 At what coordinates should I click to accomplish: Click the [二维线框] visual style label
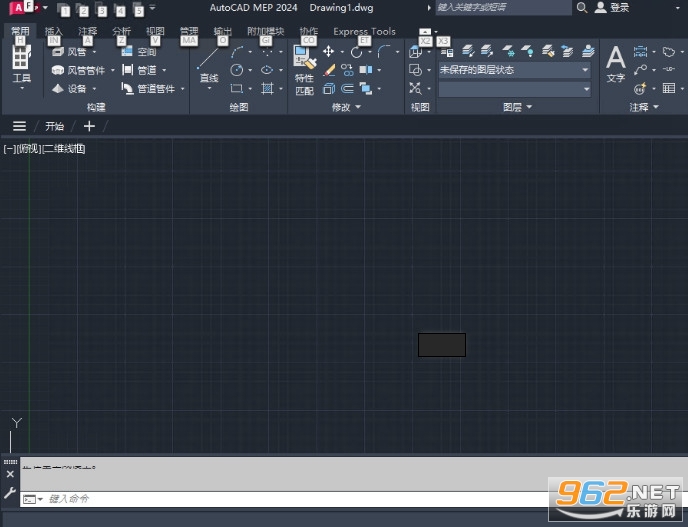click(64, 149)
